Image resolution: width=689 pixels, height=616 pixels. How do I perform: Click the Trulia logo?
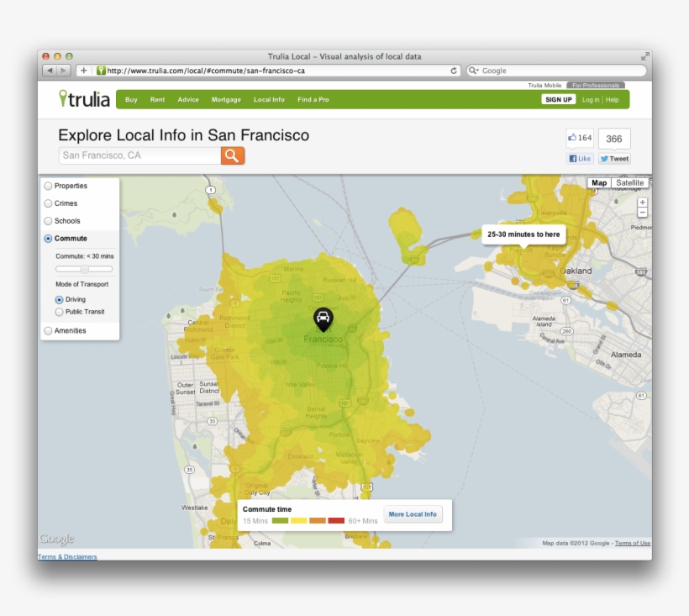[86, 98]
